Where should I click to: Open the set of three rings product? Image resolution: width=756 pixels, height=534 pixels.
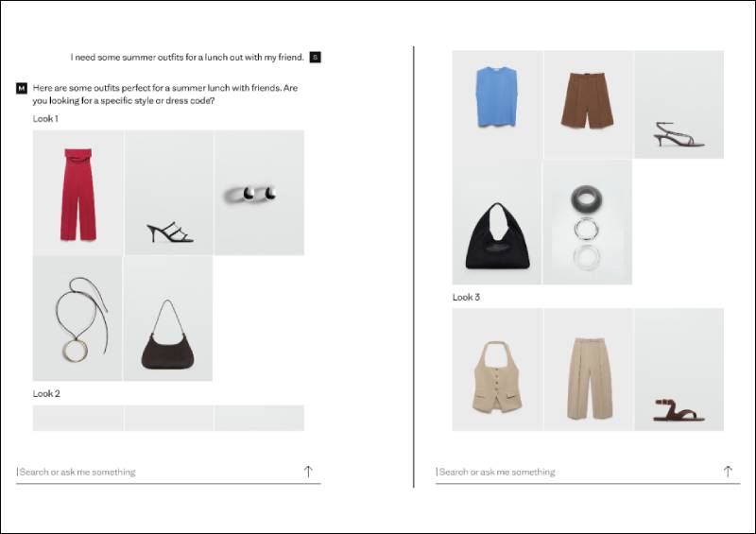pyautogui.click(x=588, y=222)
